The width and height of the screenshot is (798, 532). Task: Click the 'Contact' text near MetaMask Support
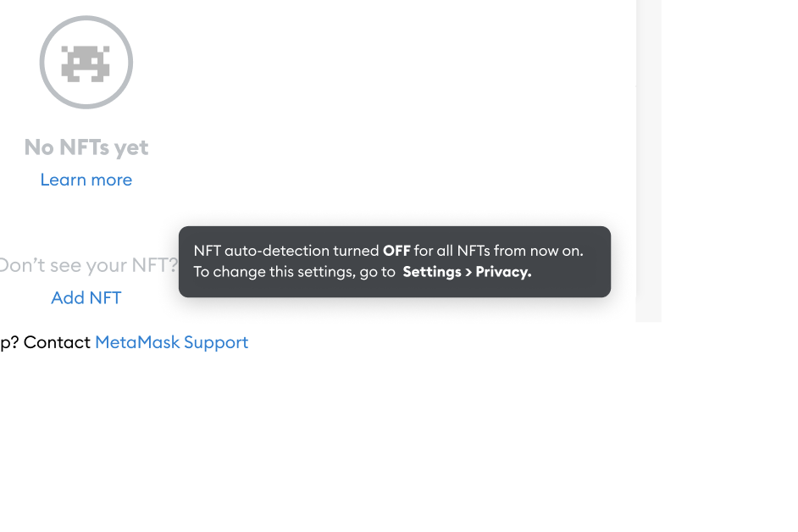pos(59,342)
